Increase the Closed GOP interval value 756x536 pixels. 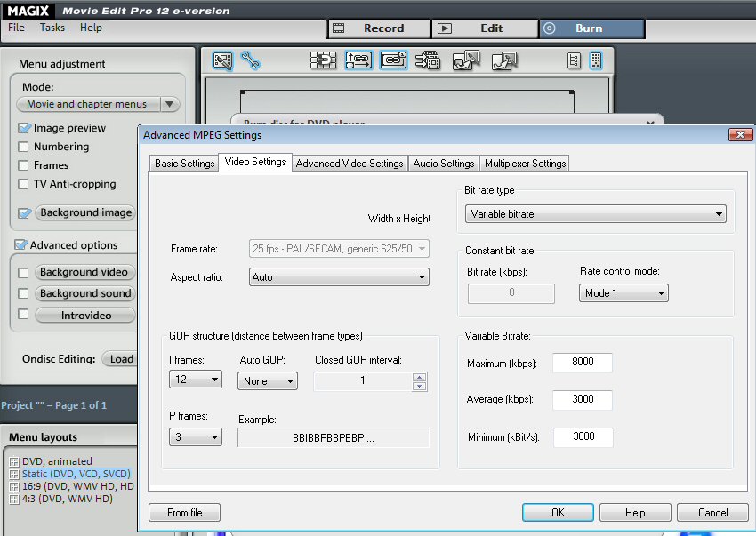[420, 378]
